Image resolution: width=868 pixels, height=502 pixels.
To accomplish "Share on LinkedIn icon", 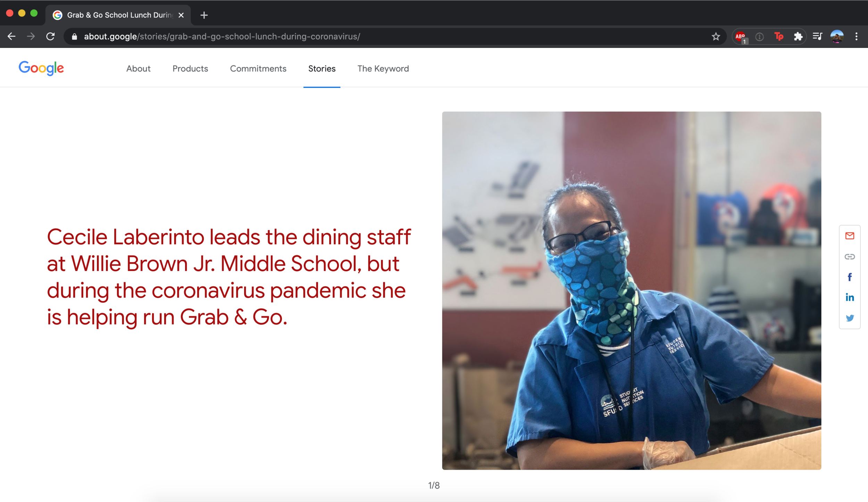I will [x=850, y=297].
